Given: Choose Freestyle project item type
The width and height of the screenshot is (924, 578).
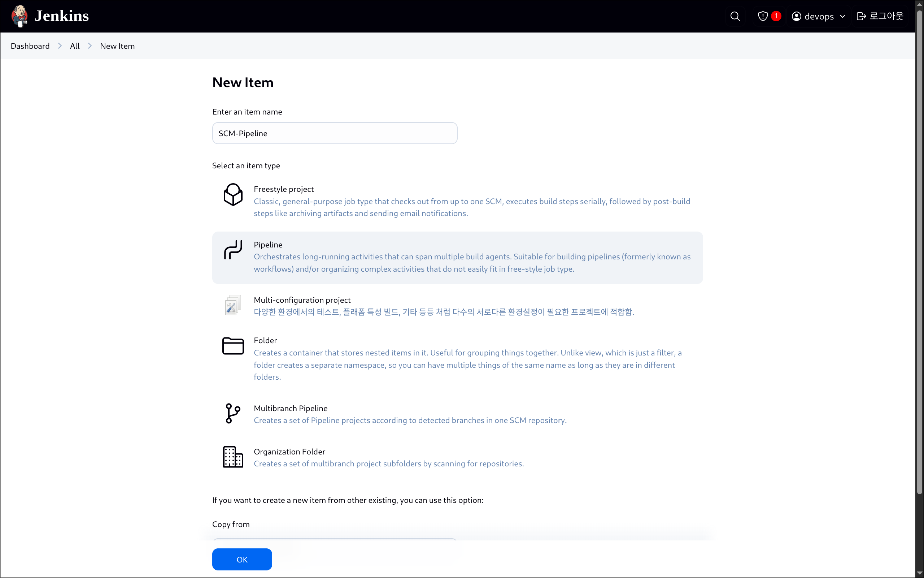Looking at the screenshot, I should [284, 189].
